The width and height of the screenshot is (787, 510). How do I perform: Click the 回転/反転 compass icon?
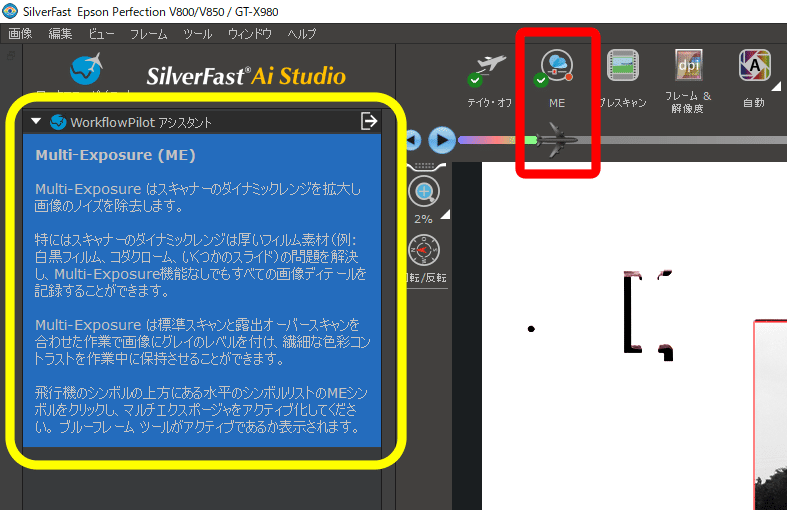point(424,250)
